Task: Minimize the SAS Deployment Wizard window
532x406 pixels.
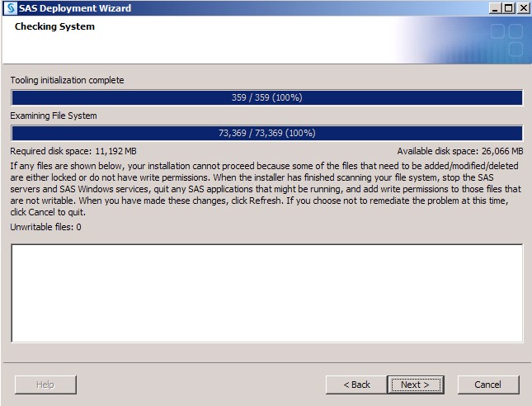Action: click(x=496, y=8)
